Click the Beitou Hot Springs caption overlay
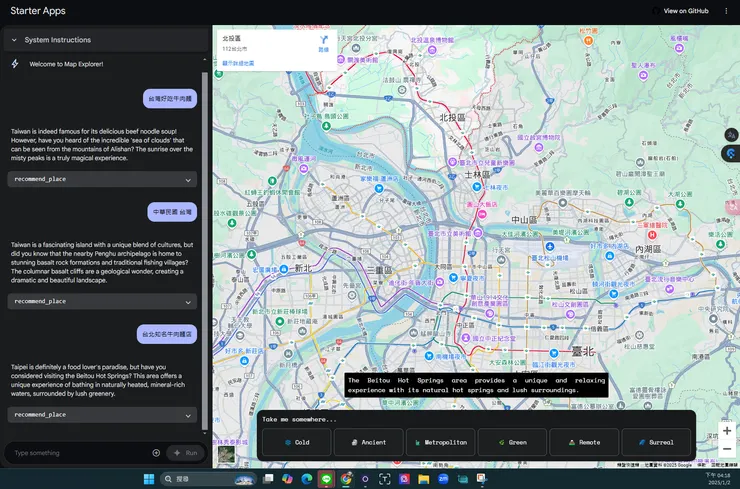Screen dimensions: 740x489 pos(476,385)
